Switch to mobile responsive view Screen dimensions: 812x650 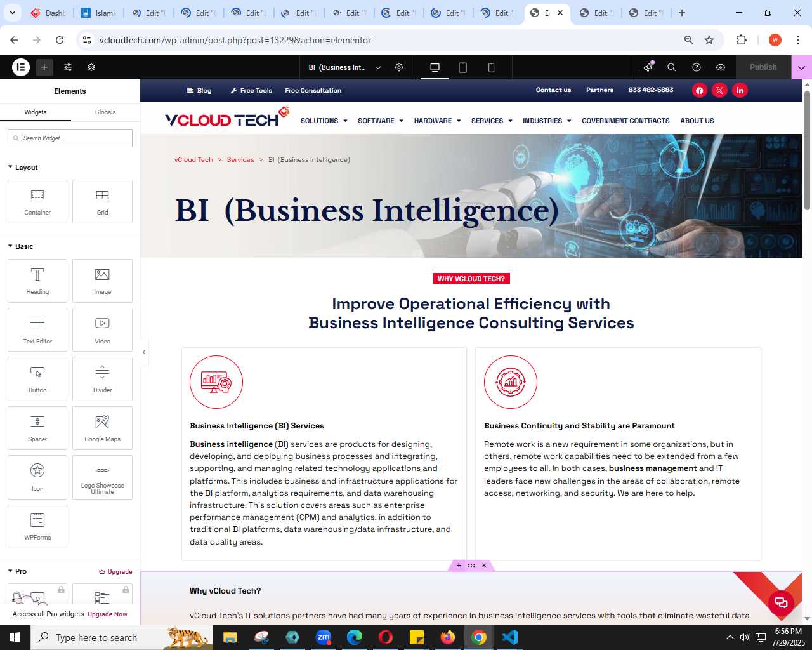click(491, 67)
